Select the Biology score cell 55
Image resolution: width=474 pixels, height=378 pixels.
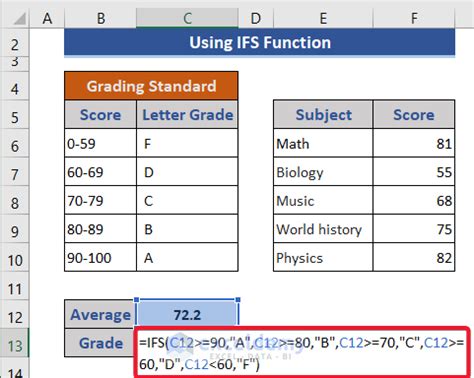click(414, 172)
